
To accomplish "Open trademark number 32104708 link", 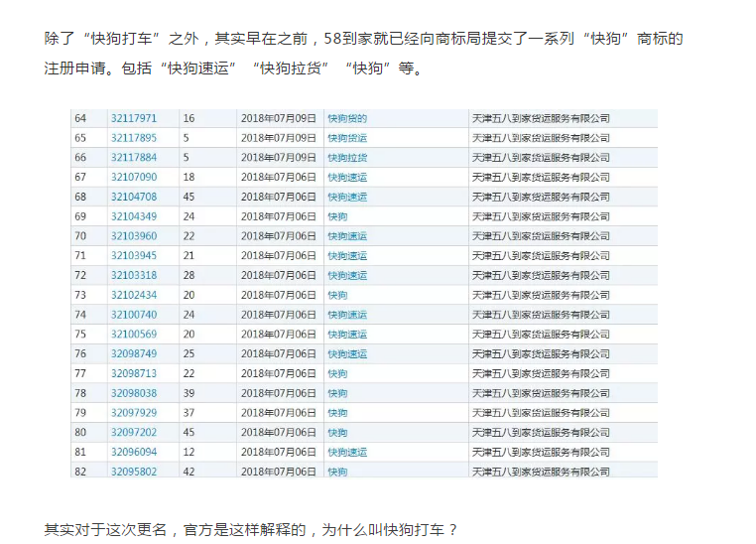I will click(134, 197).
